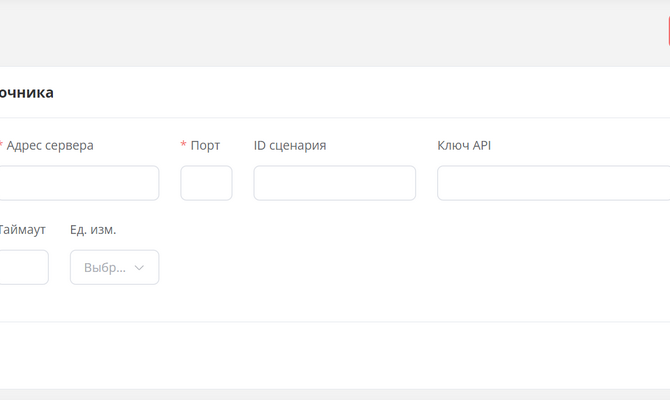670x400 pixels.
Task: Click the Таймаут input box
Action: (x=23, y=268)
